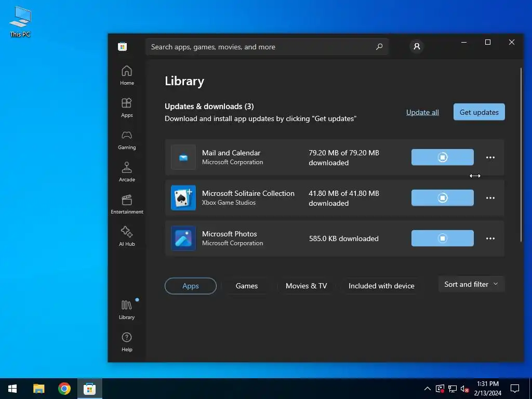This screenshot has height=399, width=532.
Task: Open the notification center icon
Action: click(515, 389)
